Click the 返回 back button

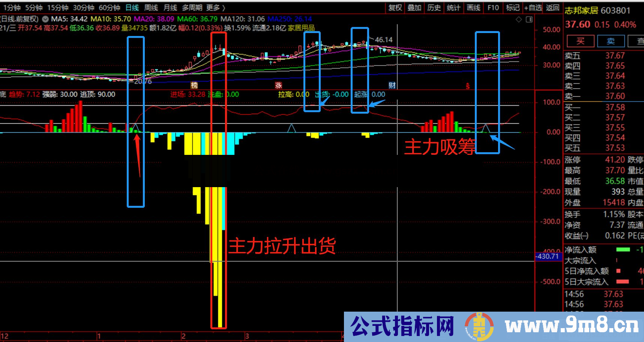pos(552,7)
